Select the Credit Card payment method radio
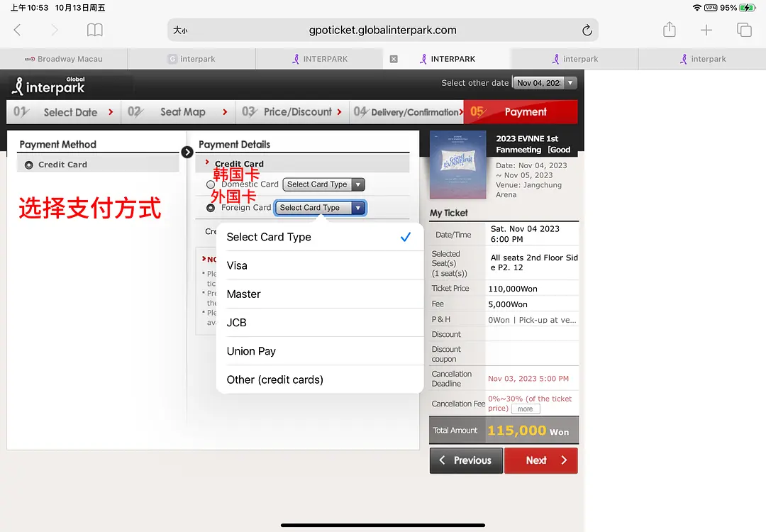The image size is (766, 532). point(29,165)
